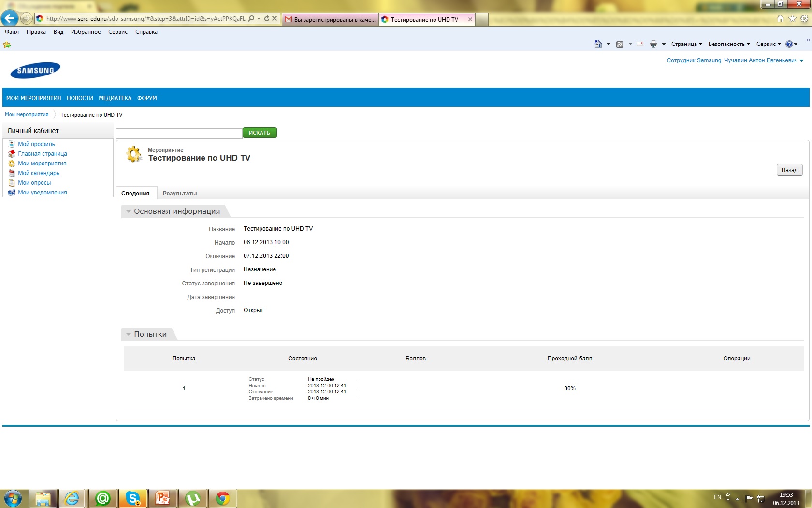Screen dimensions: 812x508
Task: Click the ИСКАТЬ search button
Action: pos(260,133)
